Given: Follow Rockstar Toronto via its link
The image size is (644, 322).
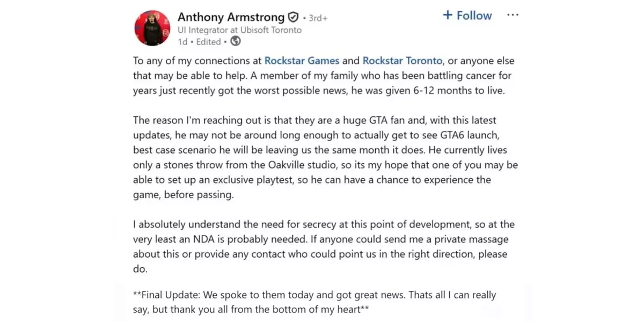Looking at the screenshot, I should click(x=402, y=60).
